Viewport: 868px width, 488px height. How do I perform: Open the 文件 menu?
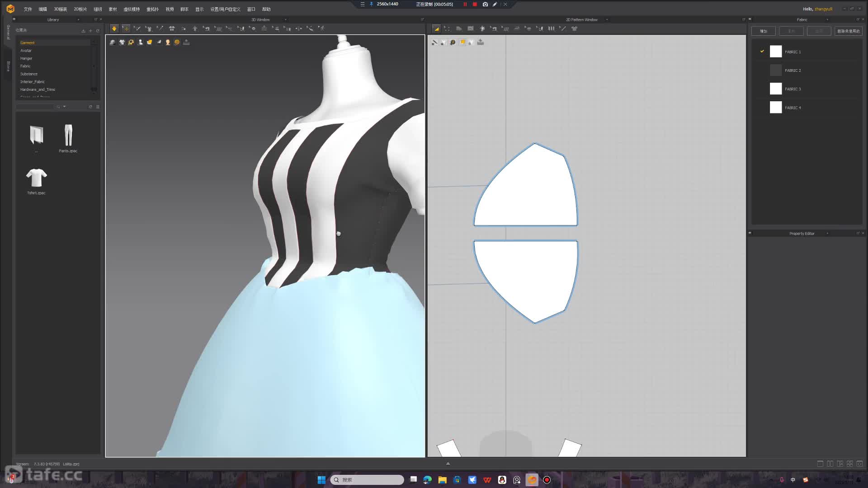(28, 9)
